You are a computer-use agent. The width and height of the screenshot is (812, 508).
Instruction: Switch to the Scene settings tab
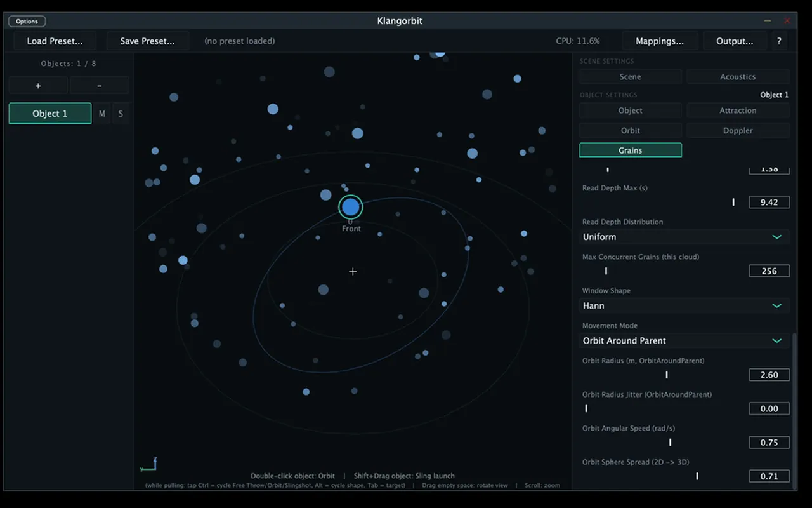(x=630, y=77)
